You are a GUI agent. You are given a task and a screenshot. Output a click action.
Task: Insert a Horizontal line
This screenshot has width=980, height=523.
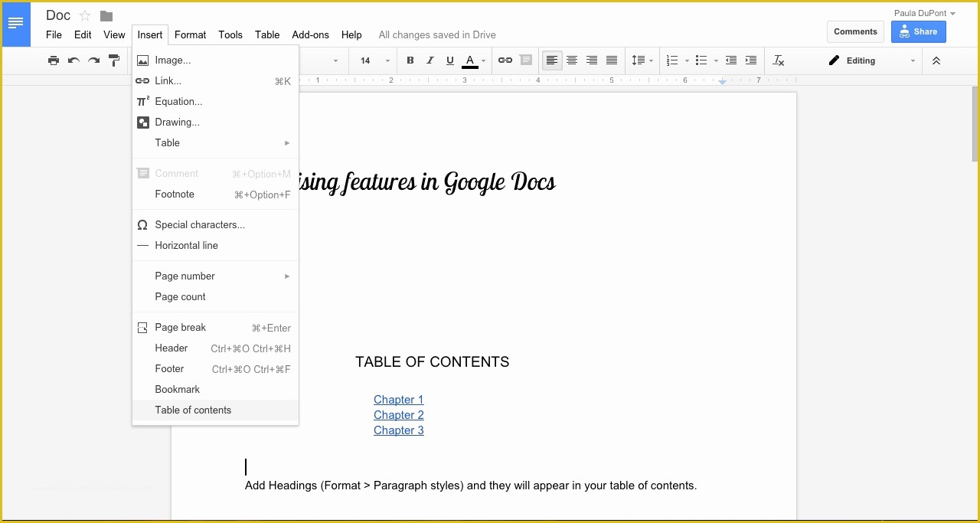(x=215, y=245)
